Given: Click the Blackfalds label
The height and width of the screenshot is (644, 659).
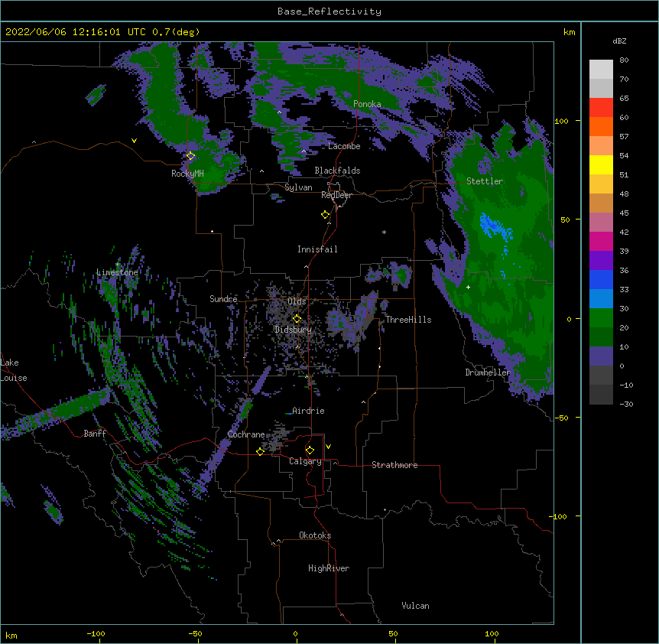Looking at the screenshot, I should click(337, 171).
